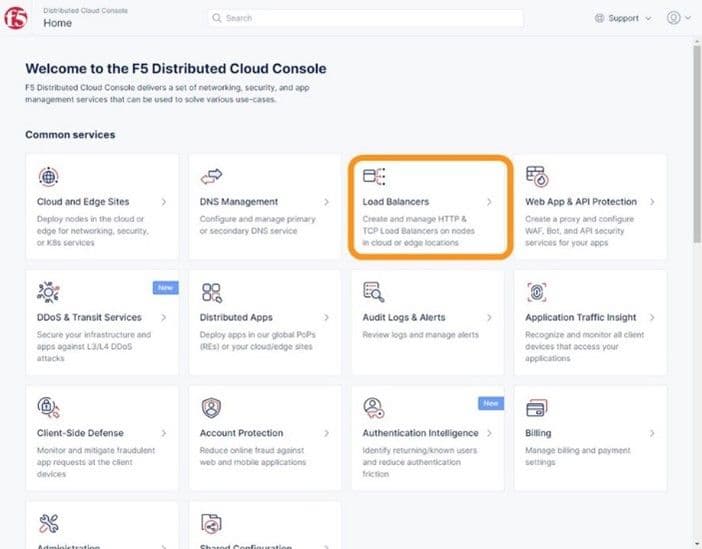702x549 pixels.
Task: Expand the user account dropdown
Action: pos(679,17)
